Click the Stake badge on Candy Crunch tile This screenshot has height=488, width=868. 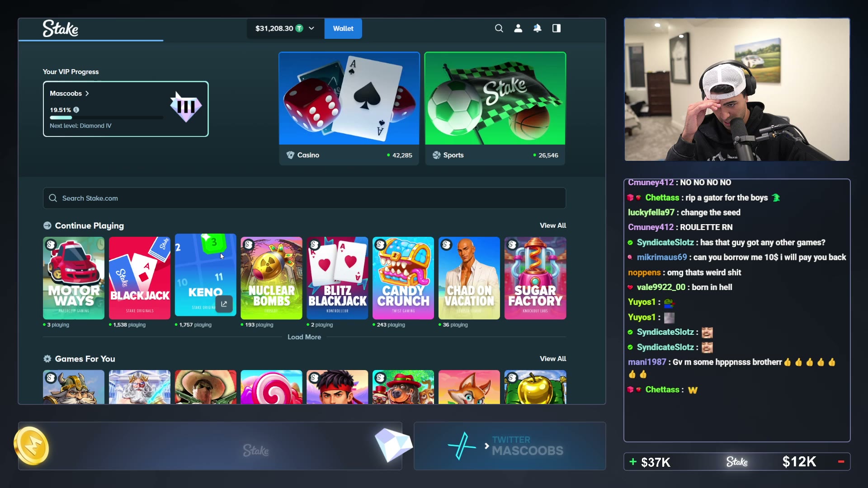[x=381, y=245]
